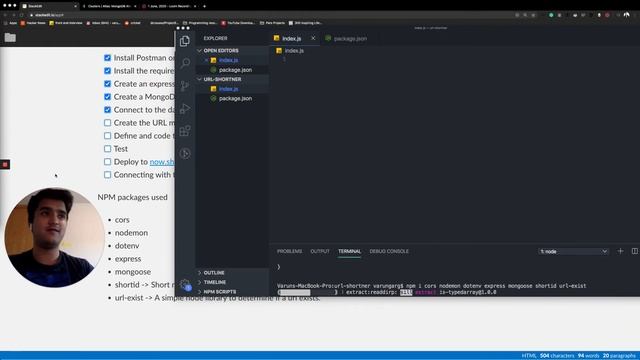This screenshot has width=640, height=360.
Task: Click the Apps bookmark icon
Action: point(10,23)
